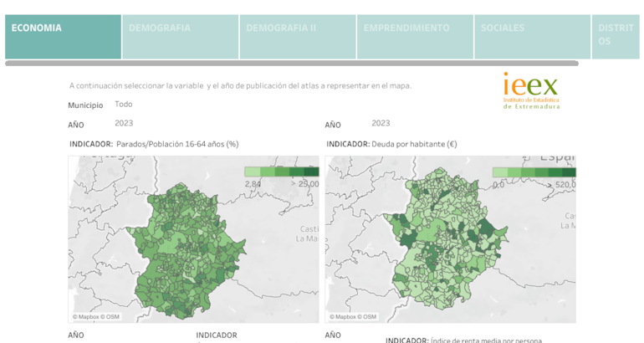The image size is (644, 343).
Task: Open the Municipio dropdown showing Todo
Action: [124, 105]
